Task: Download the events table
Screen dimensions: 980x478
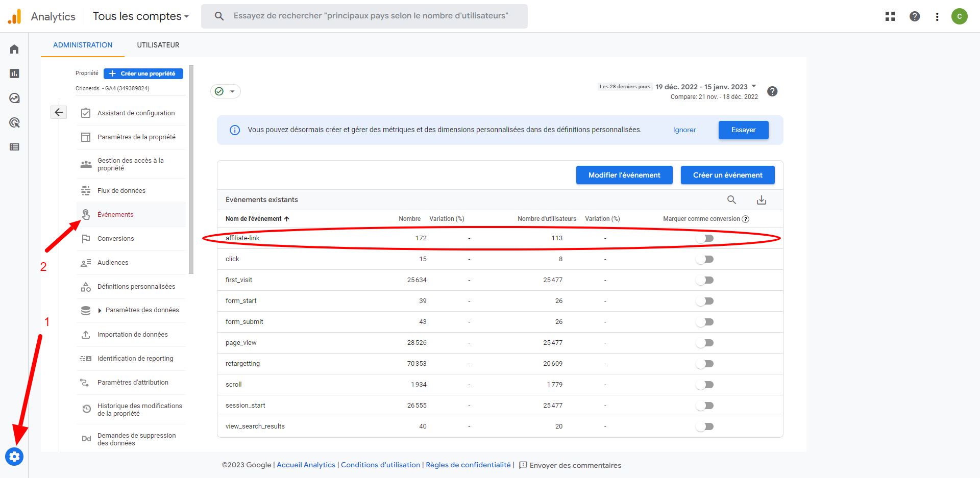Action: pyautogui.click(x=762, y=200)
